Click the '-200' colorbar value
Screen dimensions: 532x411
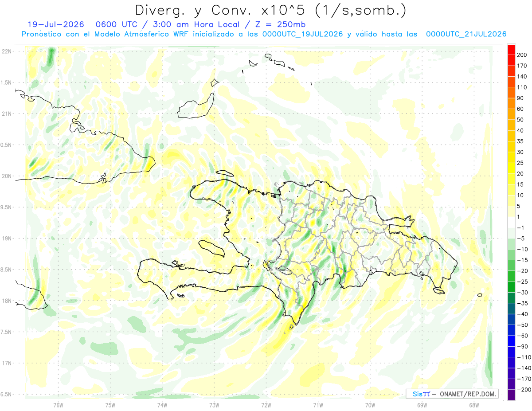(523, 389)
